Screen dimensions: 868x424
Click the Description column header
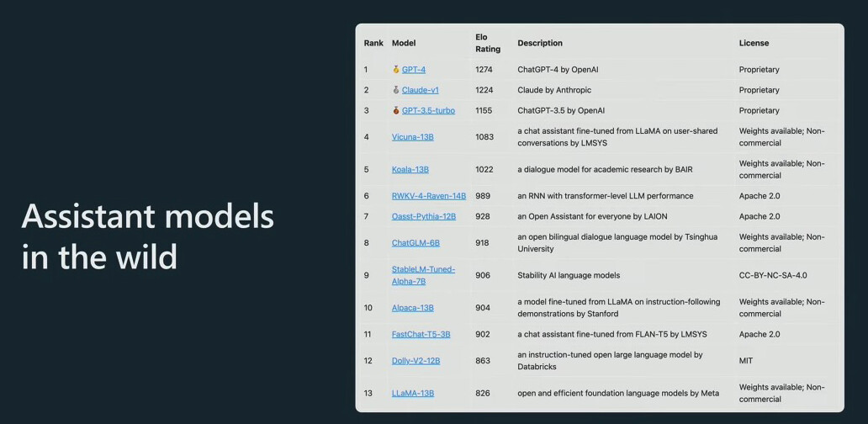point(540,43)
